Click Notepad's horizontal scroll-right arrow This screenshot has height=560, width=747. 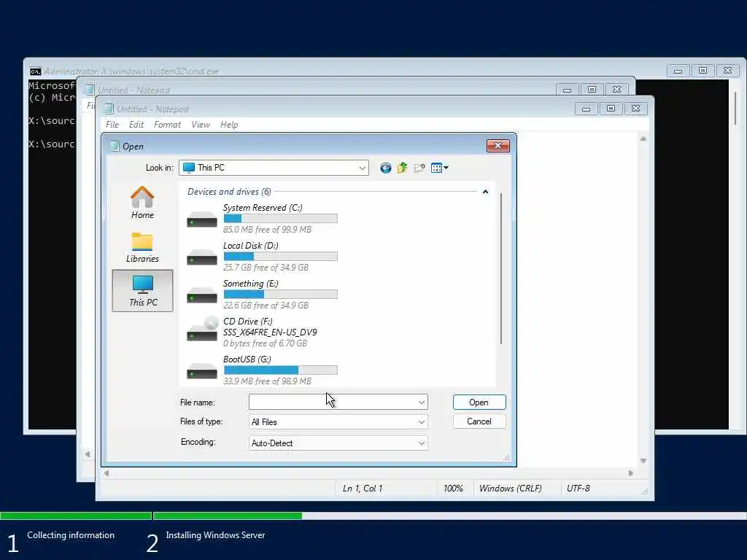click(x=631, y=473)
